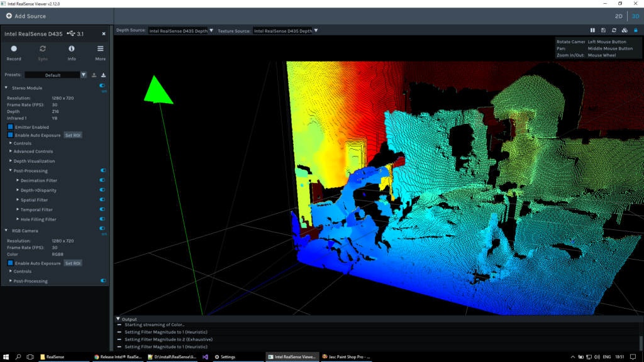The height and width of the screenshot is (362, 644).
Task: Collapse the Output log panel
Action: [118, 319]
